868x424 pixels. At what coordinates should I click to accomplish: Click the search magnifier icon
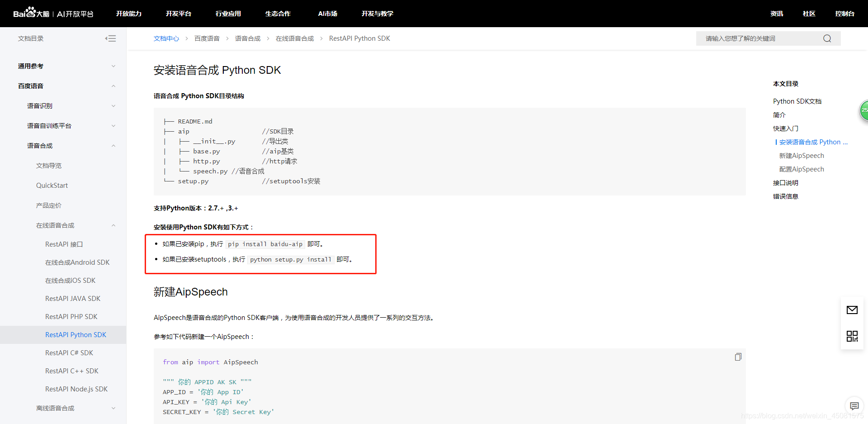coord(827,38)
